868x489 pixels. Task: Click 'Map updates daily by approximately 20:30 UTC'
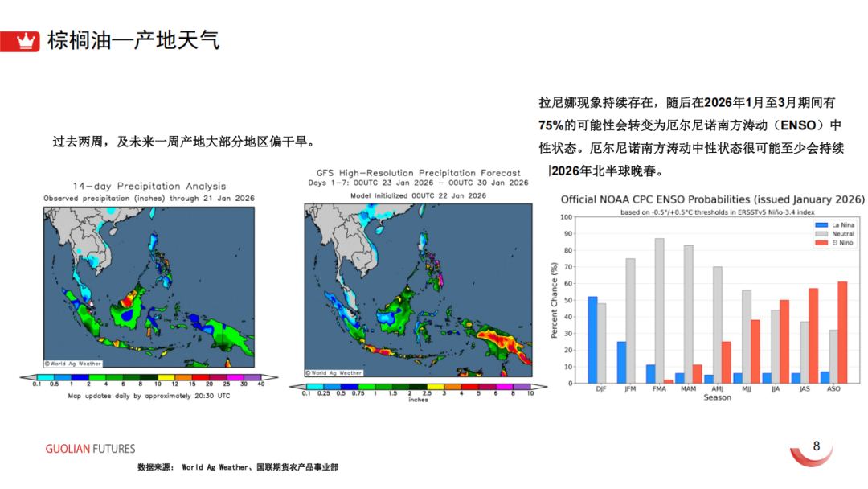point(149,396)
